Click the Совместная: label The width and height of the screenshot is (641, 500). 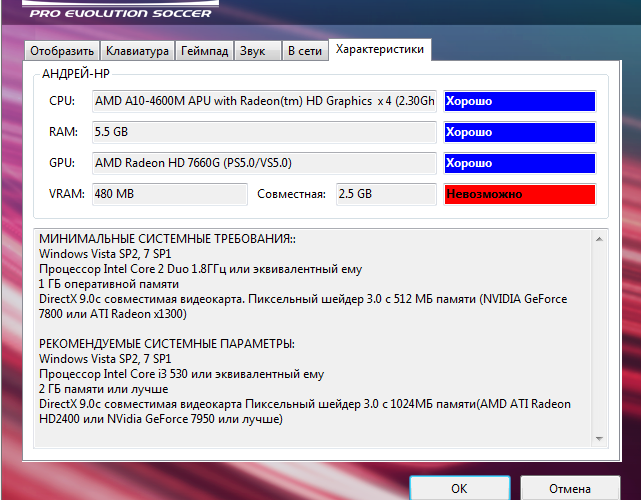291,194
